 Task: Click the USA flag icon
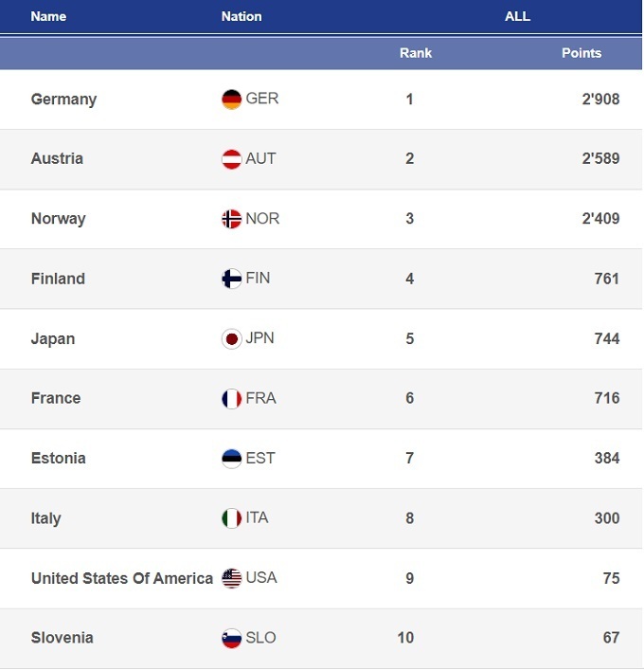tap(232, 578)
